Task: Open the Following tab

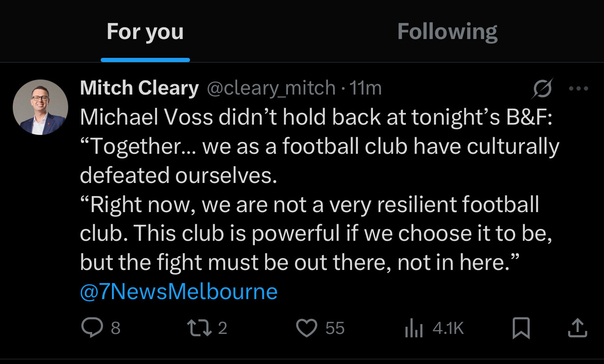Action: tap(447, 32)
